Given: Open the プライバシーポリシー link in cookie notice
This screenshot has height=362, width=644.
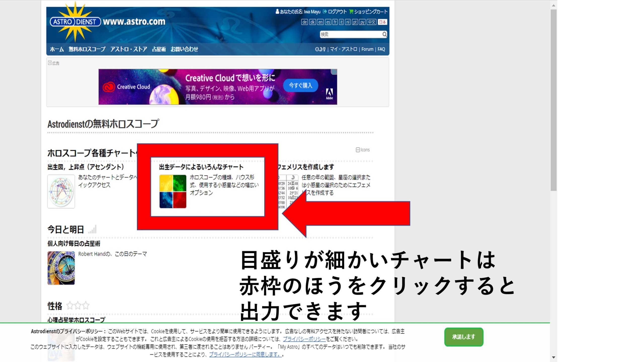Looking at the screenshot, I should pyautogui.click(x=304, y=339).
